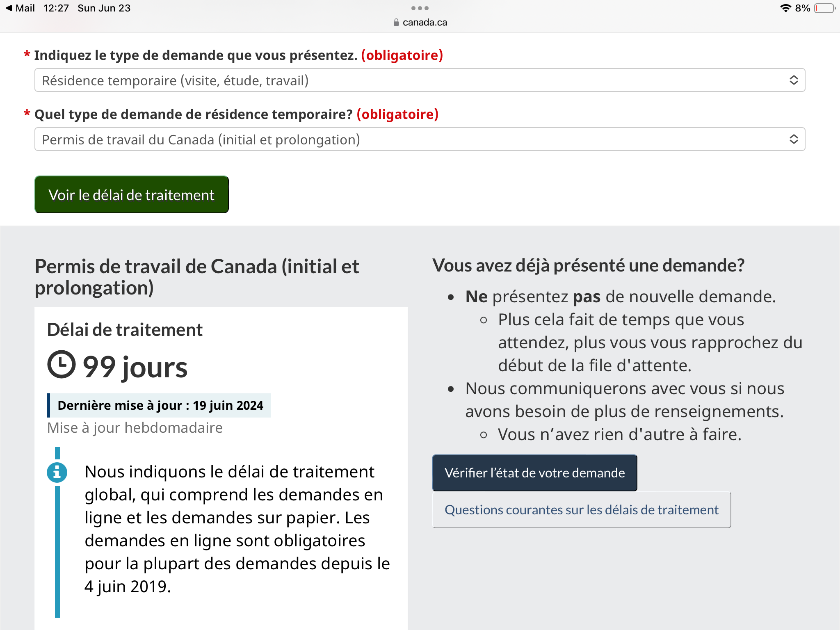Tap the Vous avez déjà présenté heading
840x630 pixels.
pyautogui.click(x=588, y=265)
